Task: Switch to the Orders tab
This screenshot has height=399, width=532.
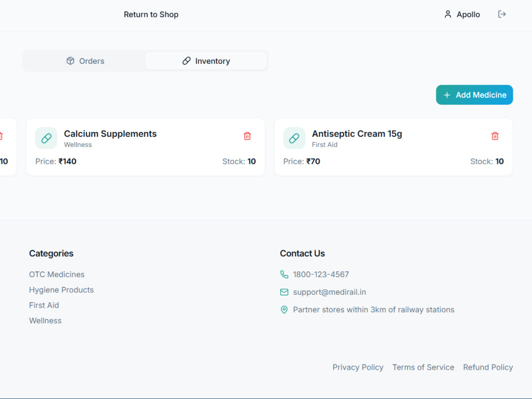Action: 85,61
